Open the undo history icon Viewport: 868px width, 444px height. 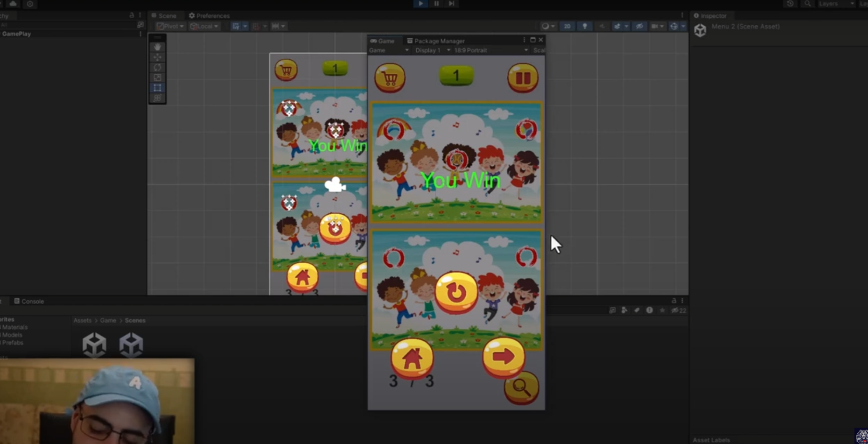click(790, 4)
